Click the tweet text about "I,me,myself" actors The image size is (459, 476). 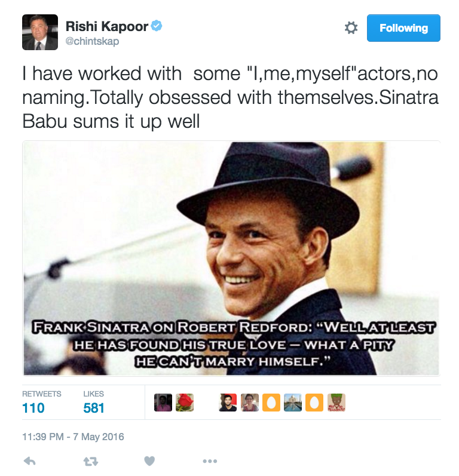(230, 97)
